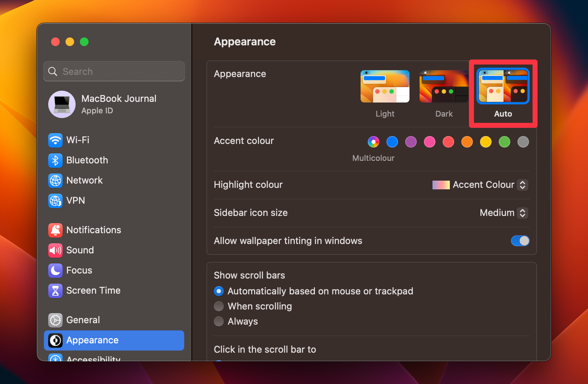The image size is (588, 384).
Task: Open Screen Time settings
Action: coord(93,290)
